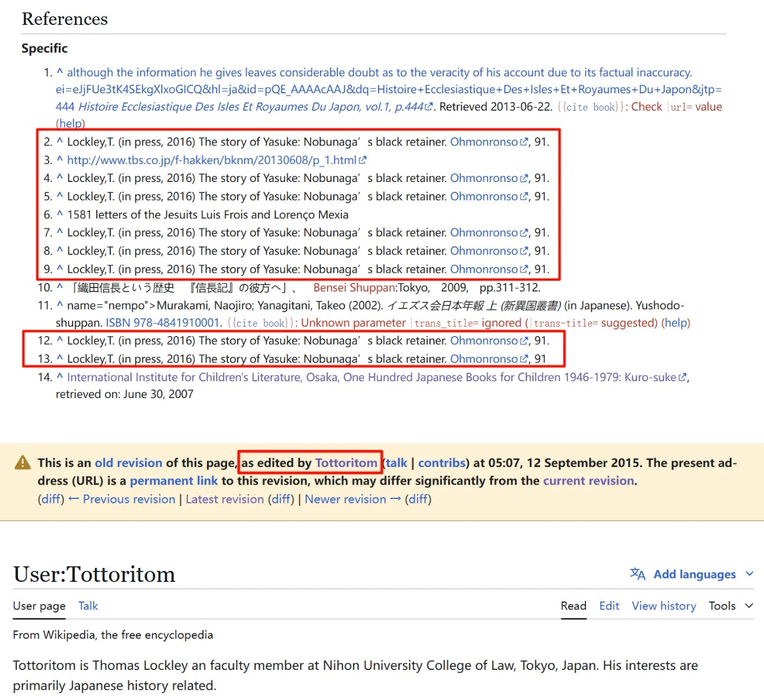Select the Read tab
Image resolution: width=764 pixels, height=700 pixels.
point(573,606)
